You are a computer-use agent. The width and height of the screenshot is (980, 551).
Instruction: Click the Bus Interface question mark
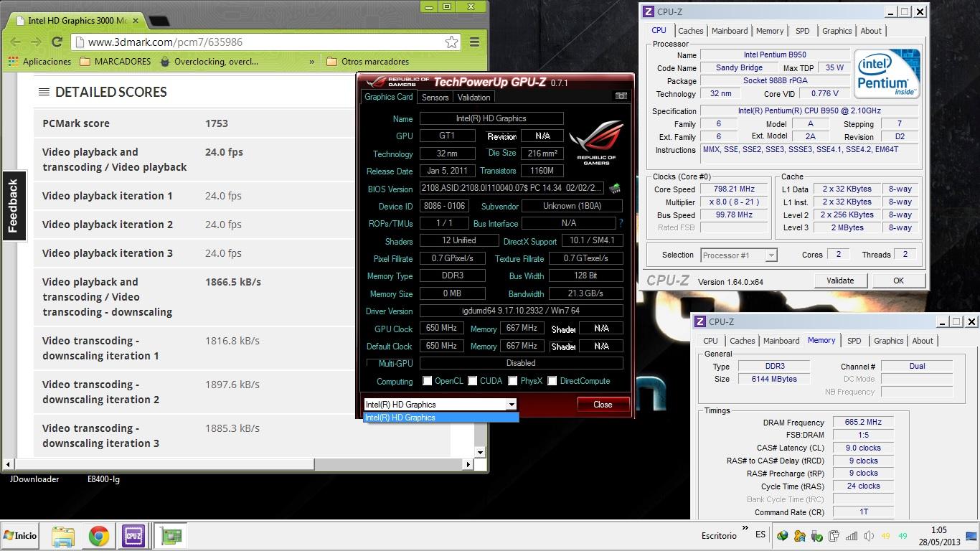(621, 223)
